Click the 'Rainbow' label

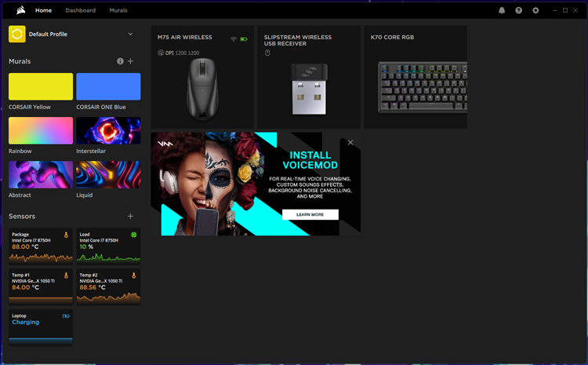pyautogui.click(x=20, y=151)
